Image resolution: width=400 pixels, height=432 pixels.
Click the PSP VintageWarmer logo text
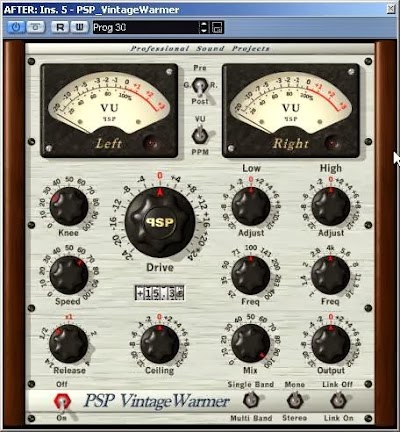click(157, 401)
